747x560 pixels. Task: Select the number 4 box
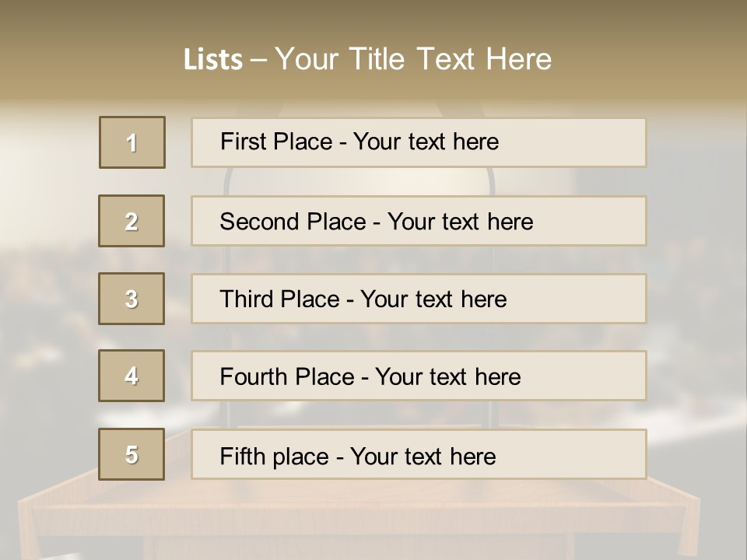[132, 376]
